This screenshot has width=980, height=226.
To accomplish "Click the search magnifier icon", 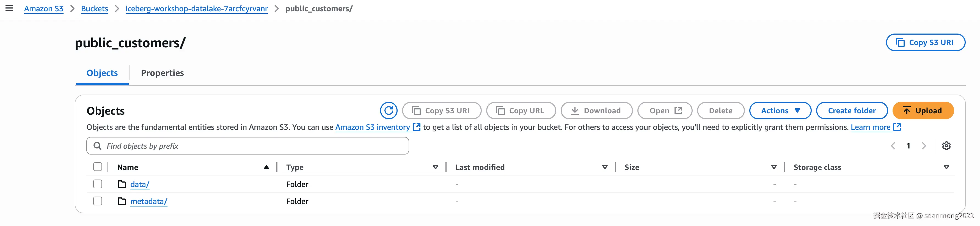I will (97, 146).
